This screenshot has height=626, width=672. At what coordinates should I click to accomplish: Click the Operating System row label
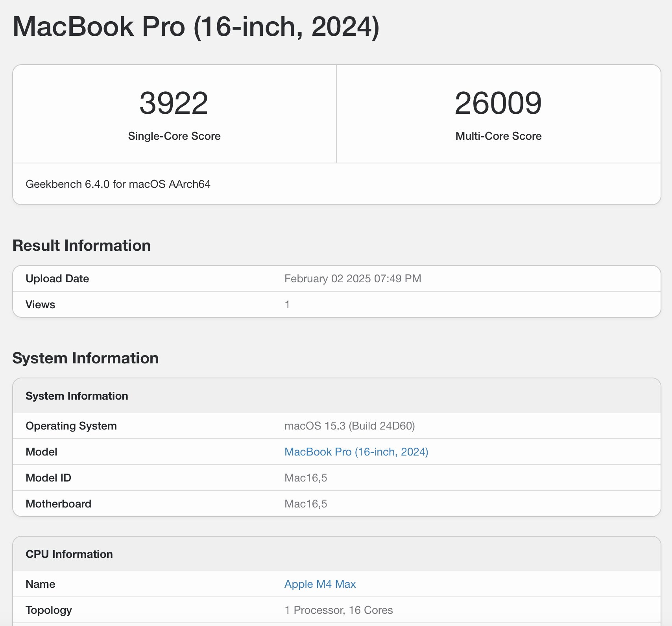pyautogui.click(x=71, y=426)
